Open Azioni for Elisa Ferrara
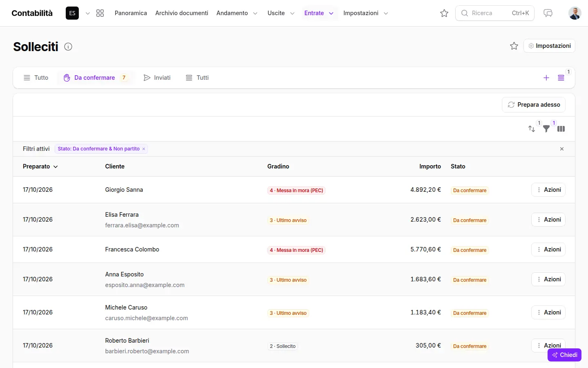Viewport: 588px width, 368px height. click(548, 220)
